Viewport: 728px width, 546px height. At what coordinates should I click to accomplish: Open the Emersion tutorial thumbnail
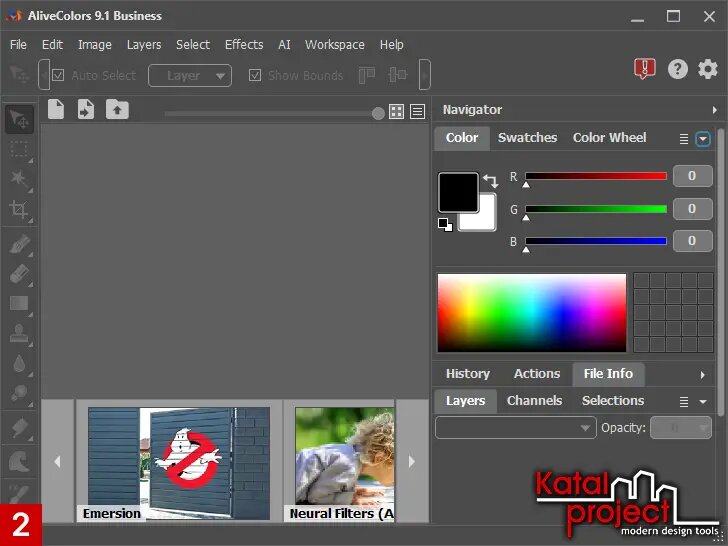pyautogui.click(x=179, y=464)
